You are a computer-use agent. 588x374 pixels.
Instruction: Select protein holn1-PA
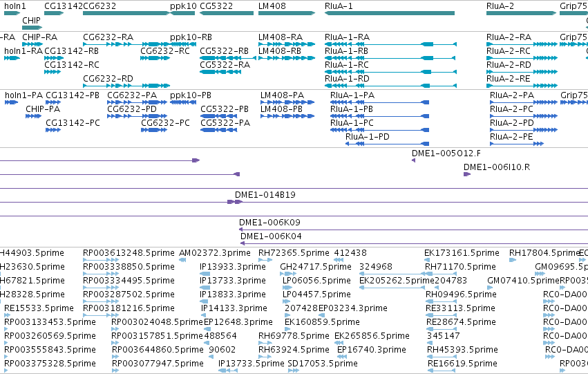coord(11,102)
